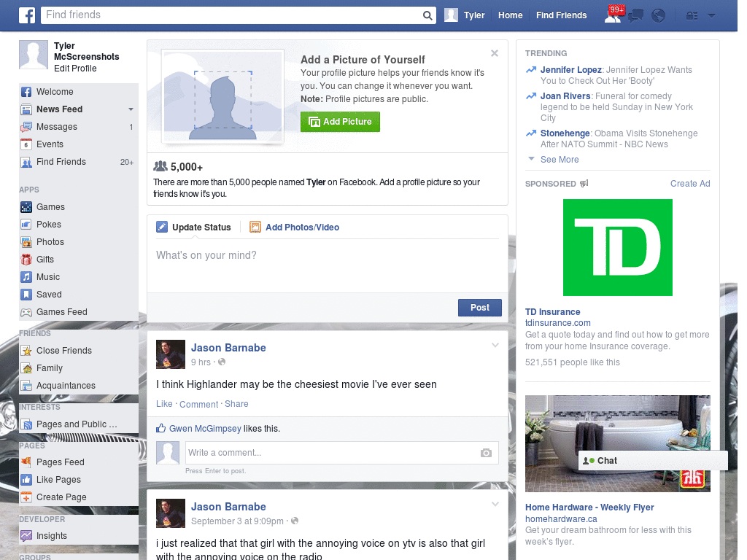Click the blue Post button
The height and width of the screenshot is (560, 747).
click(480, 308)
